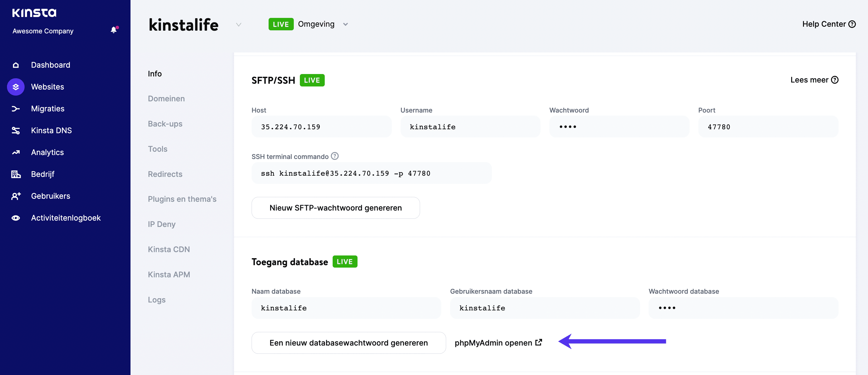Click the Dashboard home icon

point(15,65)
